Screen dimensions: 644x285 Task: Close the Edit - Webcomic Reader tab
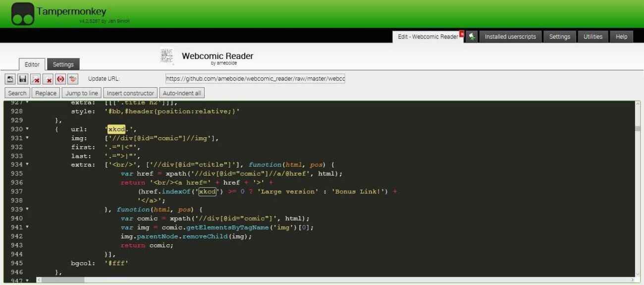(462, 34)
